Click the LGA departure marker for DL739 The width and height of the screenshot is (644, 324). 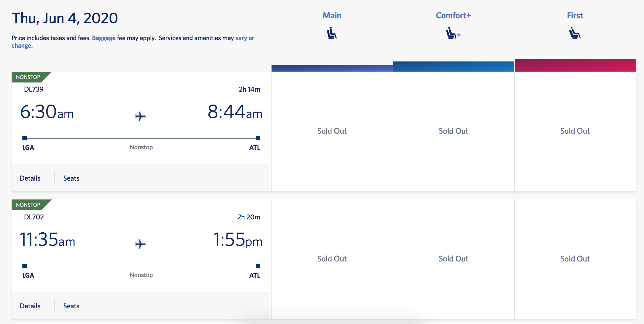25,138
